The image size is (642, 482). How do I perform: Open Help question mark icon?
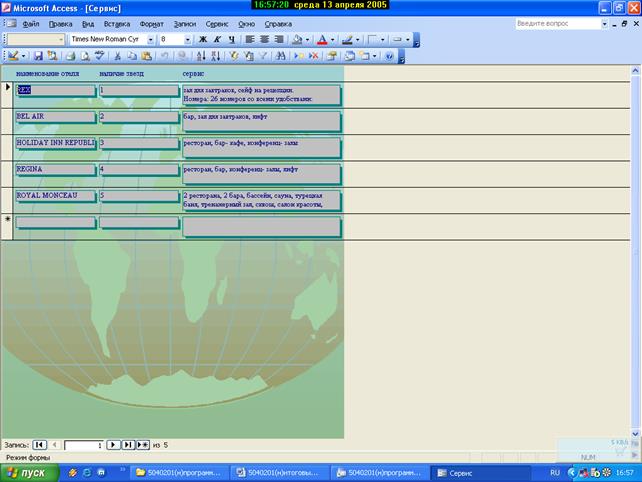[389, 56]
